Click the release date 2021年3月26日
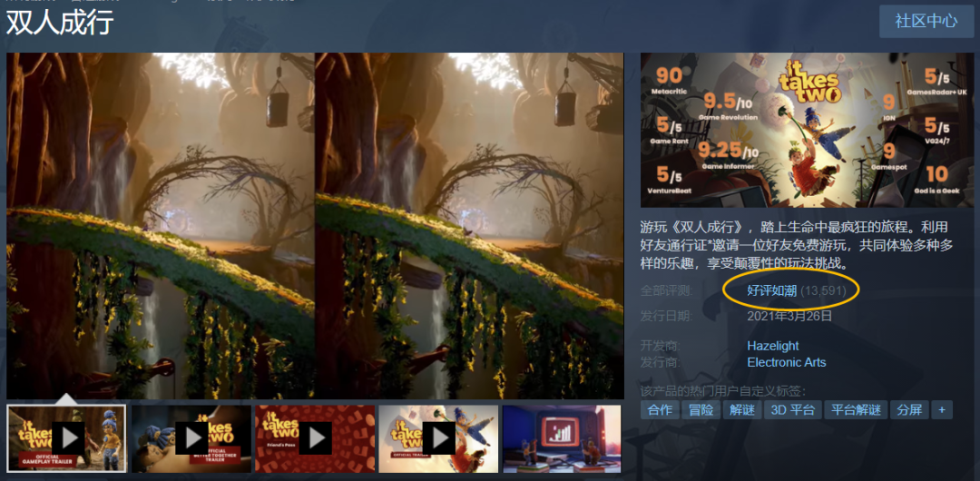The height and width of the screenshot is (481, 980). pos(789,316)
